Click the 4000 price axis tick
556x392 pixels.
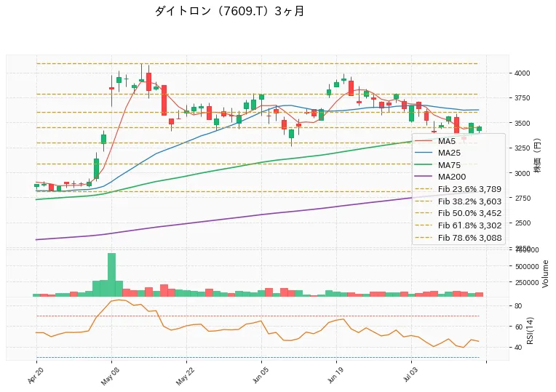tap(522, 73)
